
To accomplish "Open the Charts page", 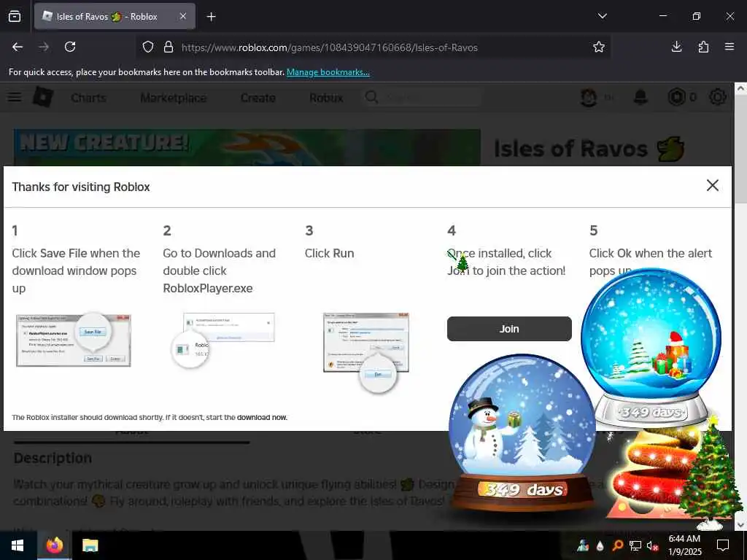I will tap(88, 98).
